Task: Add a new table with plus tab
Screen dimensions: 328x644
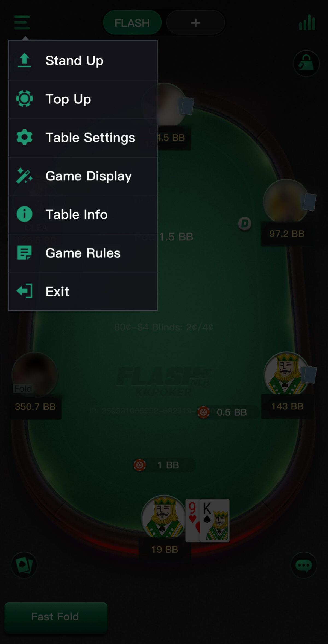Action: (x=195, y=23)
